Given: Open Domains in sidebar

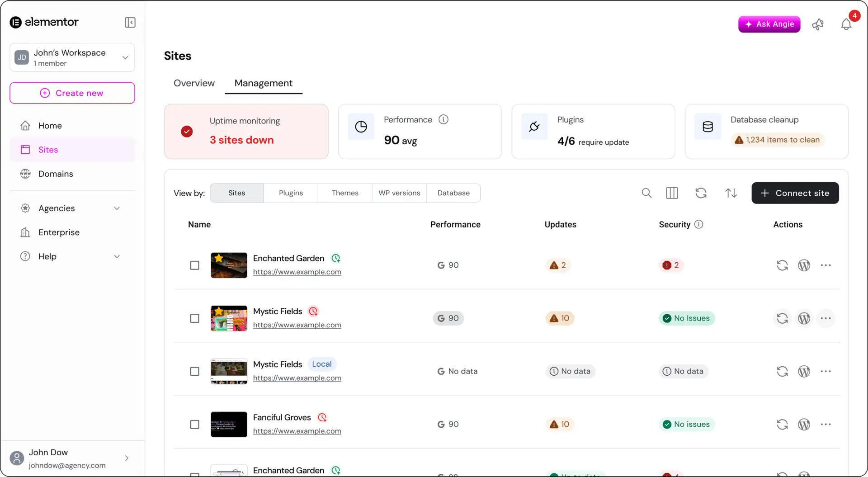Looking at the screenshot, I should click(x=72, y=174).
